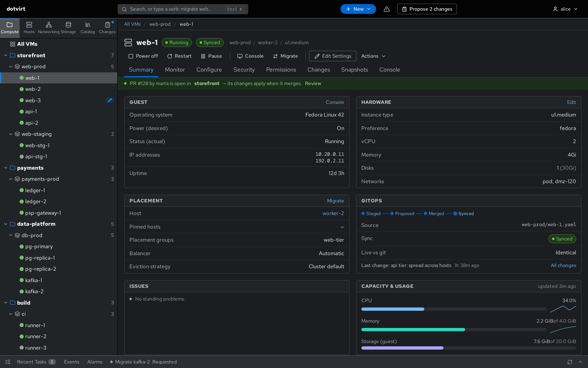
Task: Click the All VMs breadcrumb
Action: tap(132, 24)
